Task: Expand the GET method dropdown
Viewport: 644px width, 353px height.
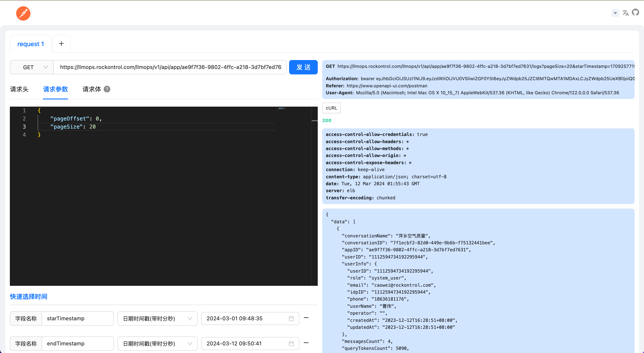Action: (x=32, y=67)
